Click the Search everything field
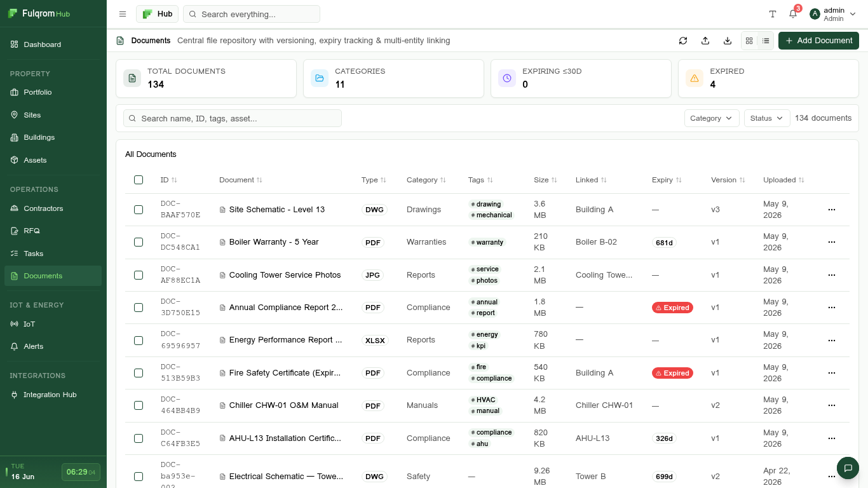The width and height of the screenshot is (868, 488). pos(252,14)
